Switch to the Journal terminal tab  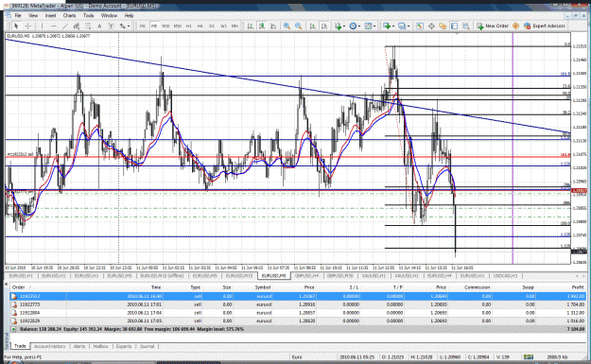point(147,346)
